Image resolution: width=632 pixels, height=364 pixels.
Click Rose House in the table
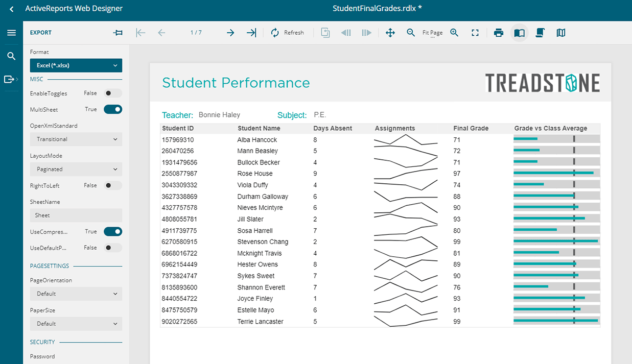pyautogui.click(x=255, y=174)
